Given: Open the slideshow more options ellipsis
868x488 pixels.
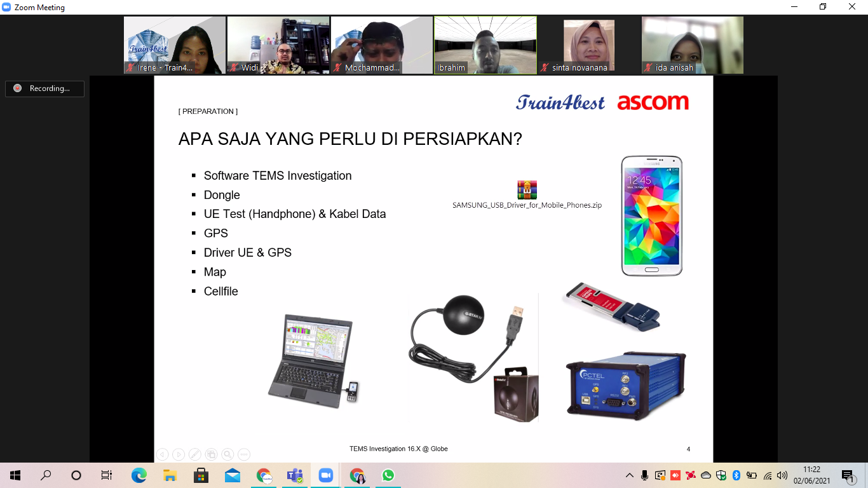Looking at the screenshot, I should [x=244, y=454].
